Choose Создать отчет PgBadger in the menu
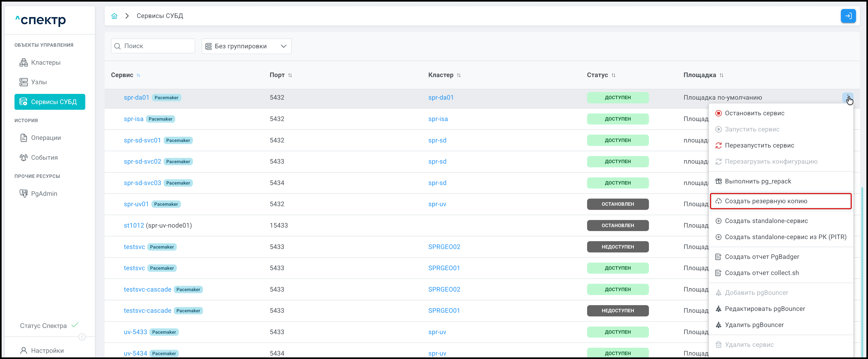This screenshot has height=359, width=868. (x=762, y=257)
